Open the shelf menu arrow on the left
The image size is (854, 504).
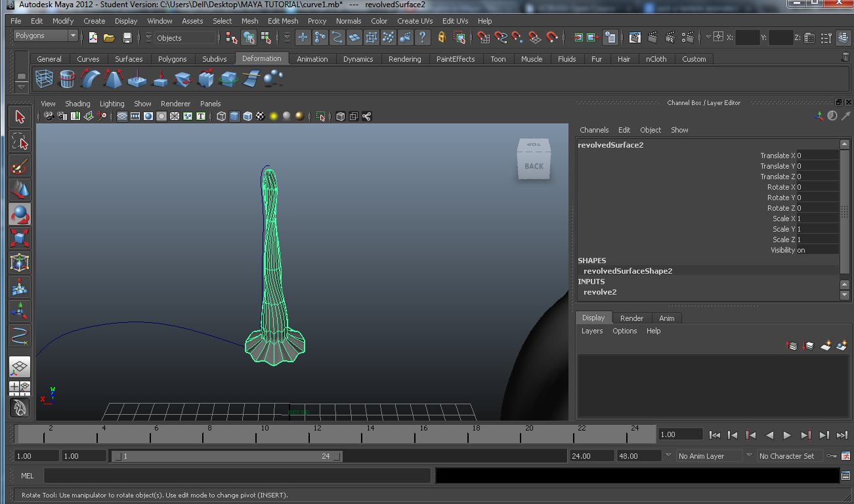[x=22, y=86]
